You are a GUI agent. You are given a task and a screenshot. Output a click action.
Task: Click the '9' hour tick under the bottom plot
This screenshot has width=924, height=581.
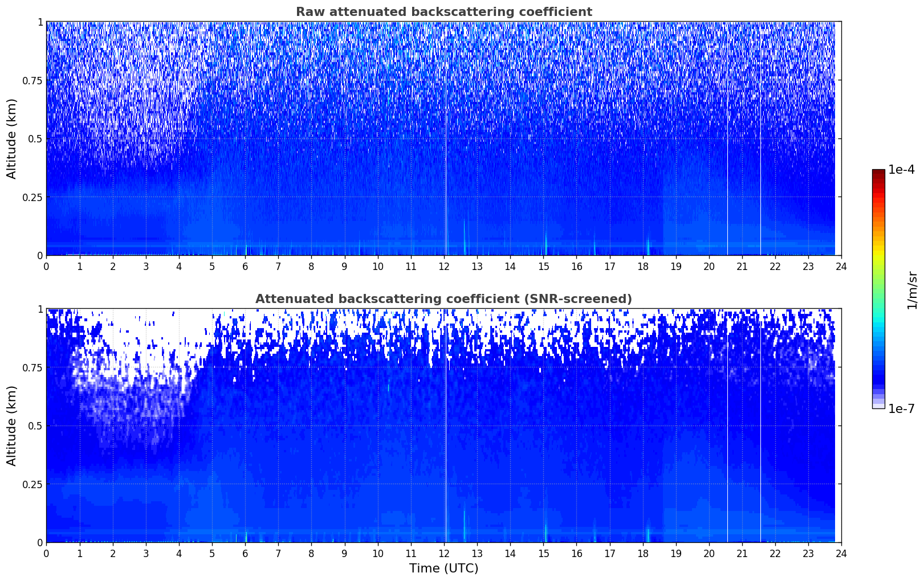point(344,554)
